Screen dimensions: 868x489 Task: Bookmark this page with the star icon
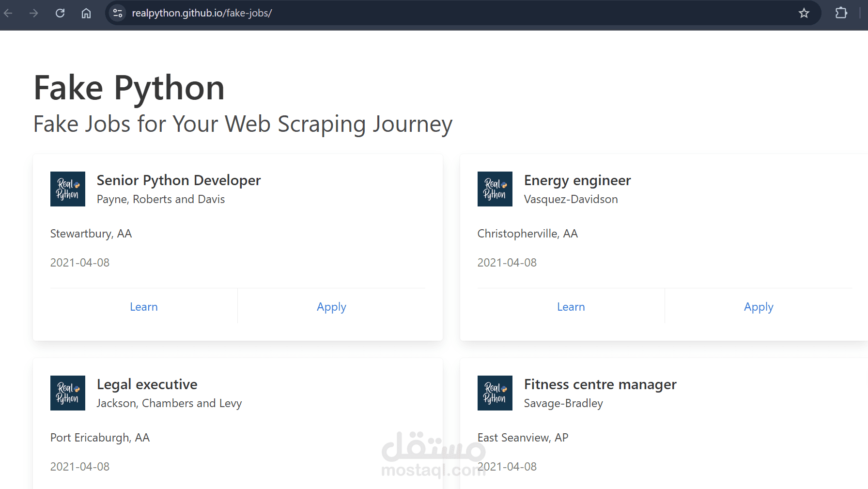point(804,13)
